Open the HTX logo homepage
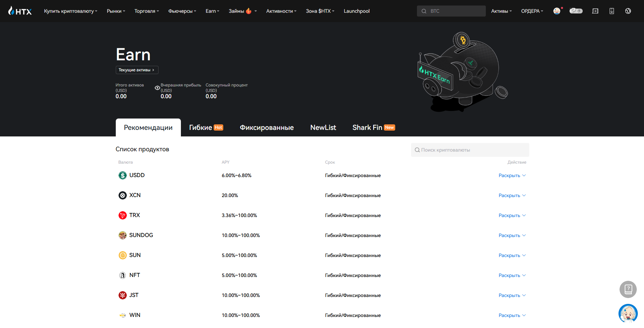The height and width of the screenshot is (328, 644). [20, 11]
